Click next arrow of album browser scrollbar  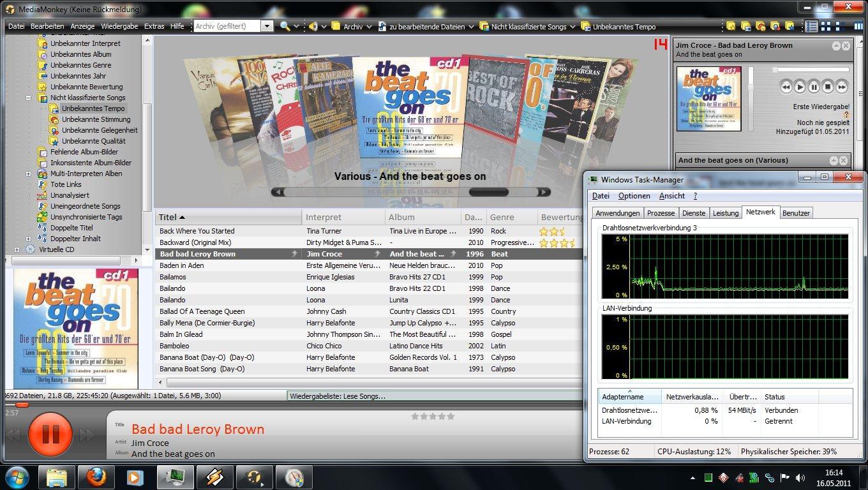coord(543,192)
